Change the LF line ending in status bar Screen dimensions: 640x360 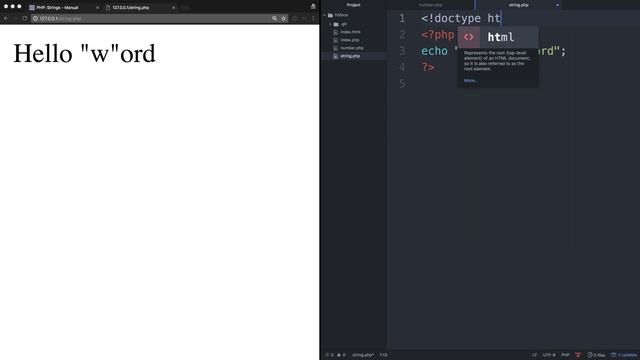pyautogui.click(x=534, y=355)
